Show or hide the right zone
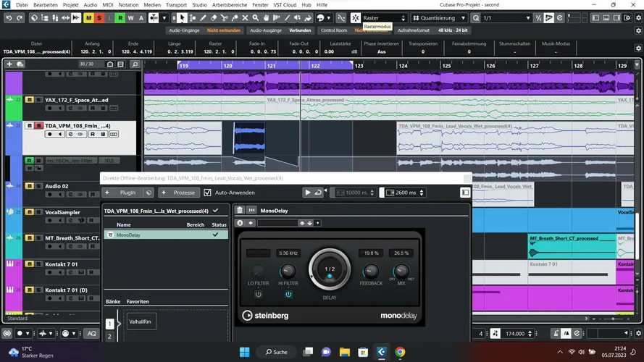Image resolution: width=644 pixels, height=362 pixels. tap(616, 18)
